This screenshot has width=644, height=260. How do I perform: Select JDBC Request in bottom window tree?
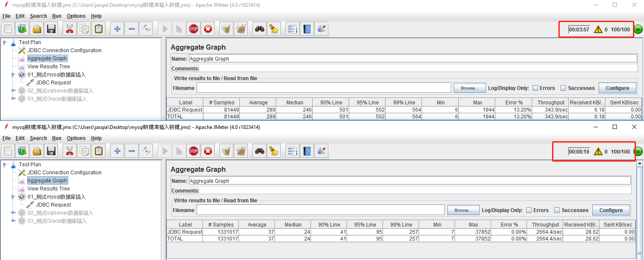pos(53,205)
